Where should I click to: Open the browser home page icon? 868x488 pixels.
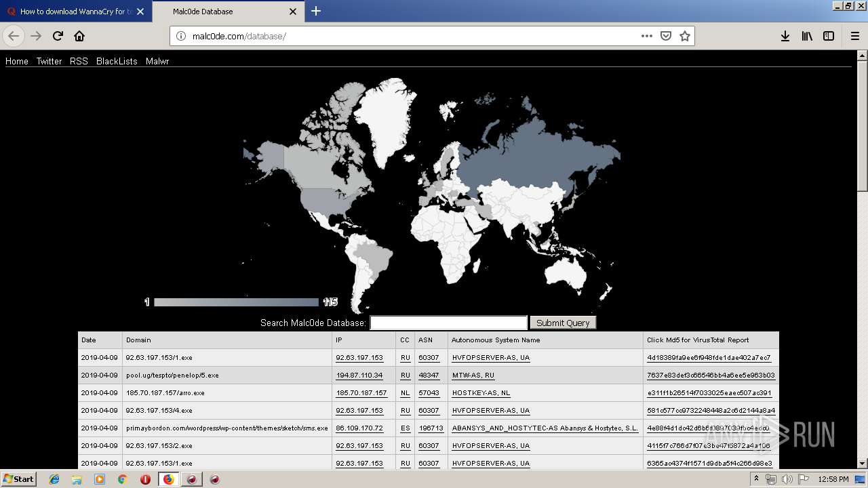[x=79, y=36]
